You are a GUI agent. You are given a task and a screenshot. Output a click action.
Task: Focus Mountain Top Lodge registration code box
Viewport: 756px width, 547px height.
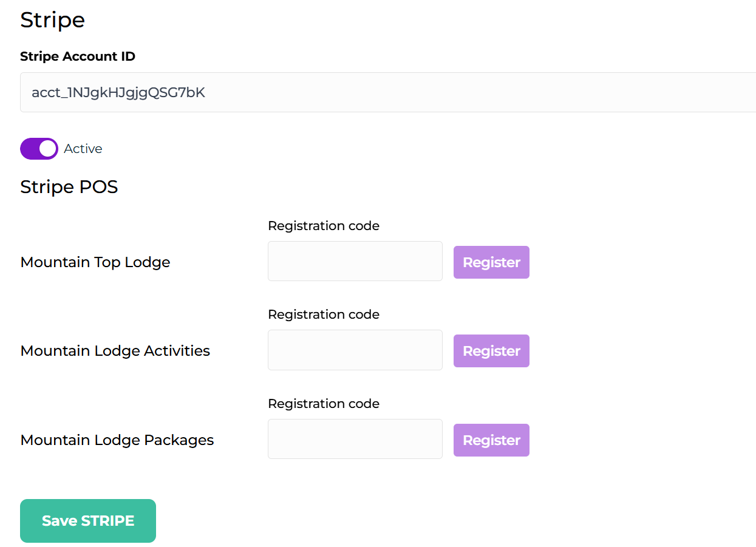[x=355, y=261]
